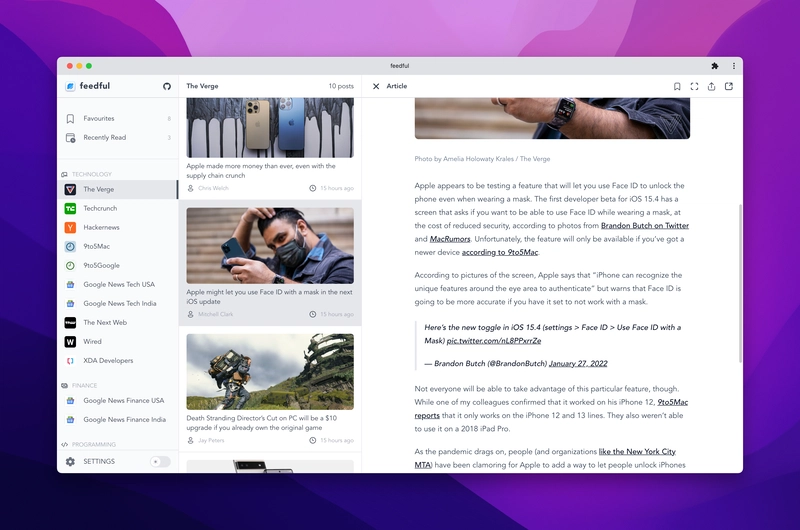
Task: Select The Next Web feed
Action: [x=118, y=322]
